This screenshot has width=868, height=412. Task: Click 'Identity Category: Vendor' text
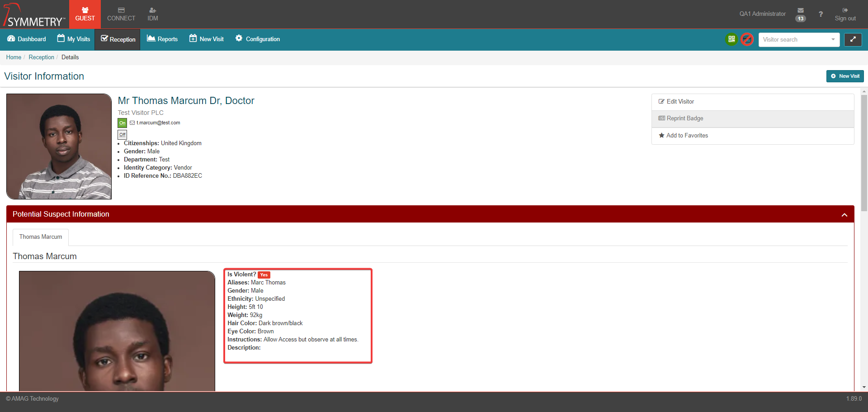tap(158, 168)
